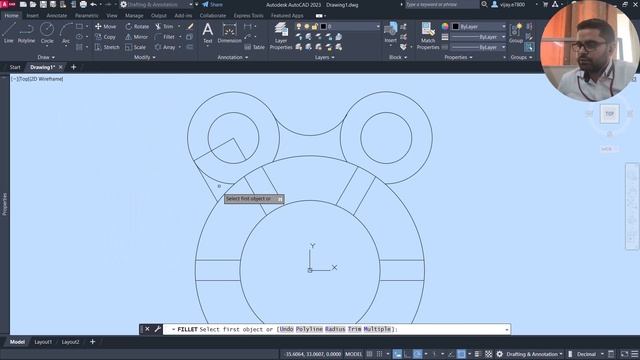Expand the Properties panel
Screen dimensions: 640x360
(458, 58)
